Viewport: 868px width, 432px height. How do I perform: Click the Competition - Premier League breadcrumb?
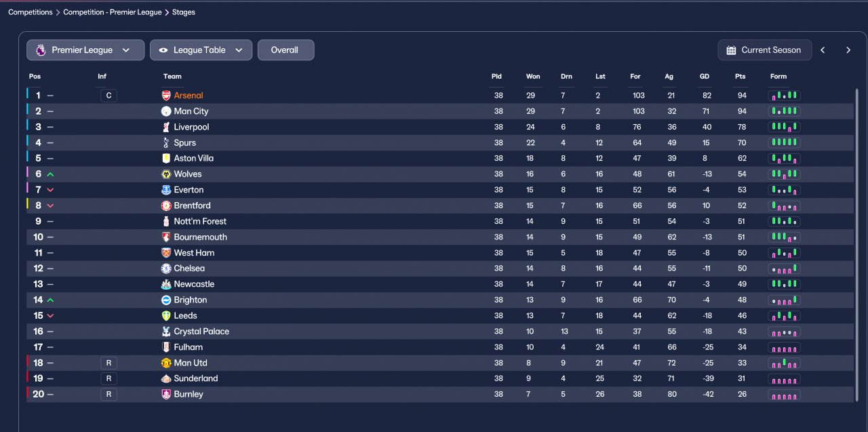pyautogui.click(x=113, y=12)
